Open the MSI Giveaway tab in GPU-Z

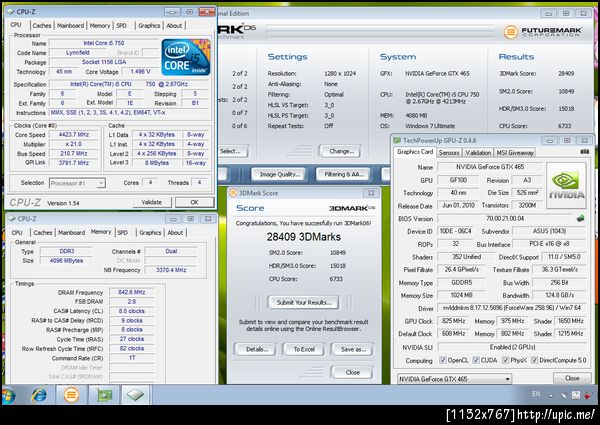point(515,153)
